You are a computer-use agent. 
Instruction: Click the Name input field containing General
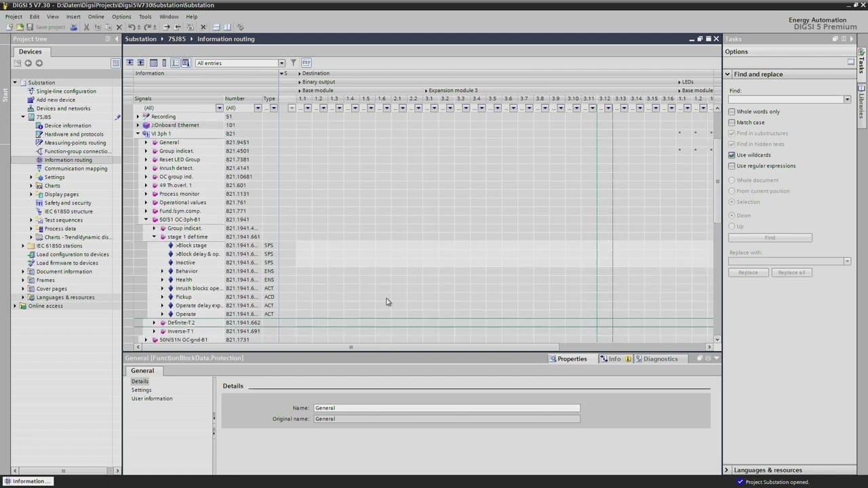[446, 408]
